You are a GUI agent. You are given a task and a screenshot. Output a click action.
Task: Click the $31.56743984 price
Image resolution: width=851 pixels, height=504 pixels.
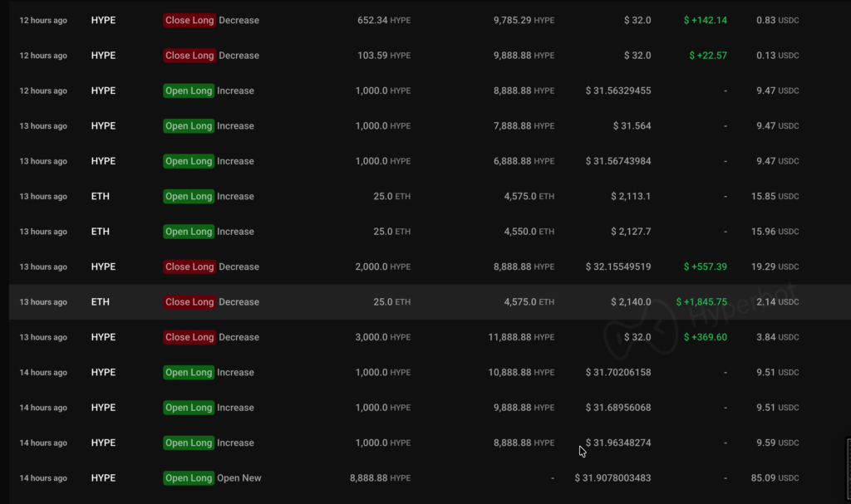[618, 161]
